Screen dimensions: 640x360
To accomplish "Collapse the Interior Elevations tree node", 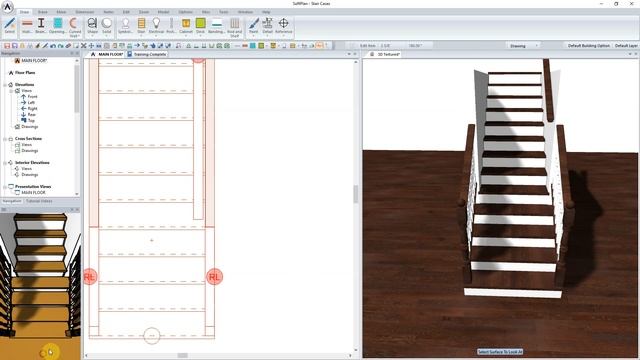I will (x=5, y=162).
